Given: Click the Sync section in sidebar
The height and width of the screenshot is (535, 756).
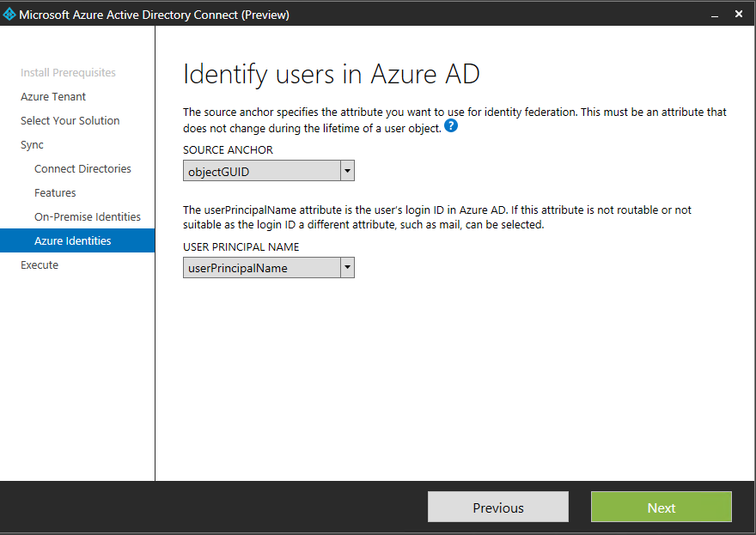Looking at the screenshot, I should pyautogui.click(x=32, y=145).
